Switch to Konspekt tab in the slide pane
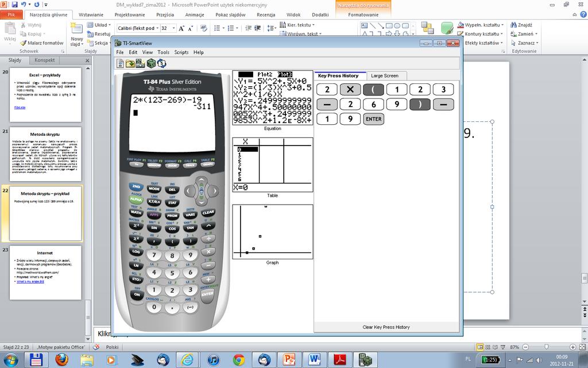The image size is (588, 368). coord(45,60)
